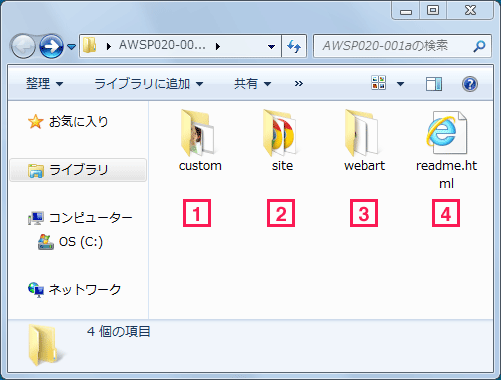This screenshot has height=380, width=501.
Task: Click the magnifying glass search icon
Action: [479, 46]
